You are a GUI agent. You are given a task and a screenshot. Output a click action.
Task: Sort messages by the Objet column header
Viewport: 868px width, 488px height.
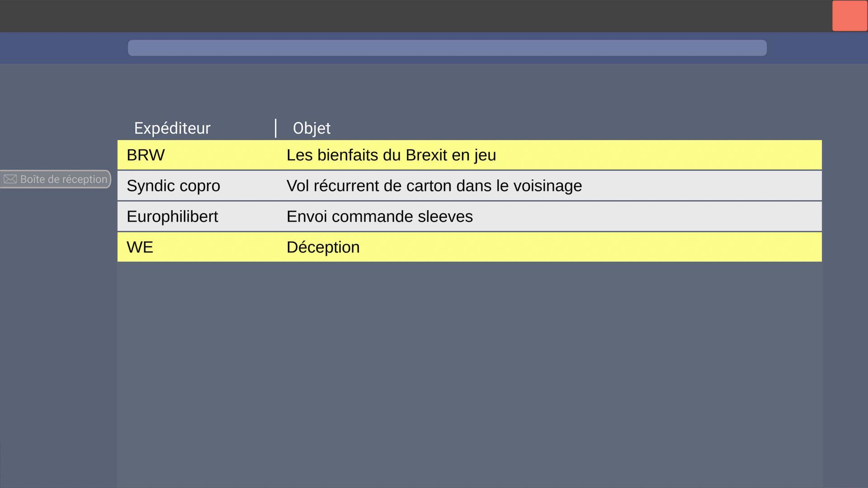coord(311,128)
